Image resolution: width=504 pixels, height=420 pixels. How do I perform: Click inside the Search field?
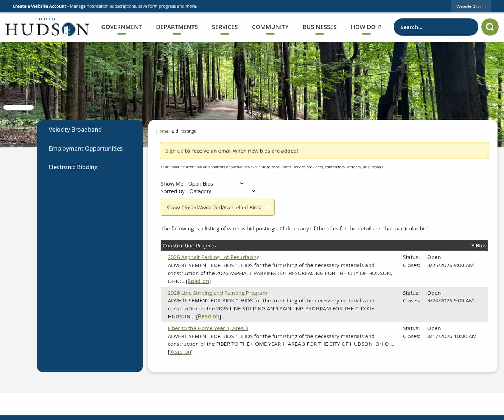click(436, 27)
